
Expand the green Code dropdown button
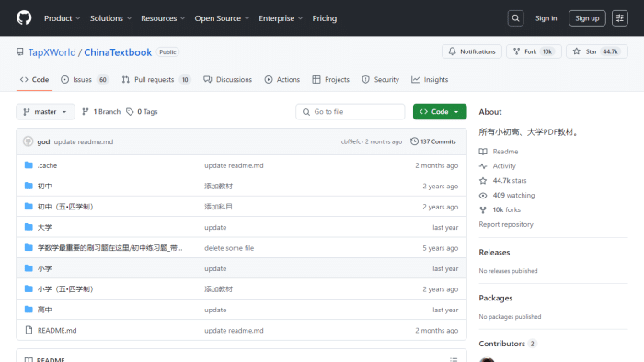(x=440, y=111)
